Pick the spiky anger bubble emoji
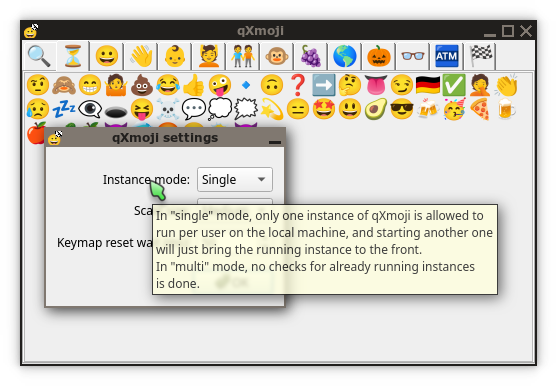Image resolution: width=557 pixels, height=386 pixels. (246, 109)
